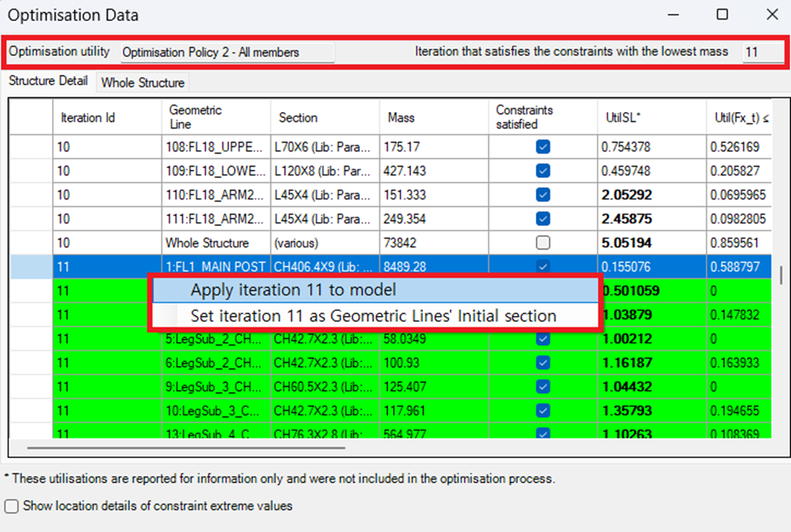This screenshot has height=532, width=791.
Task: Choose Set iteration 11 as Geometric Lines' Initial section
Action: point(373,316)
